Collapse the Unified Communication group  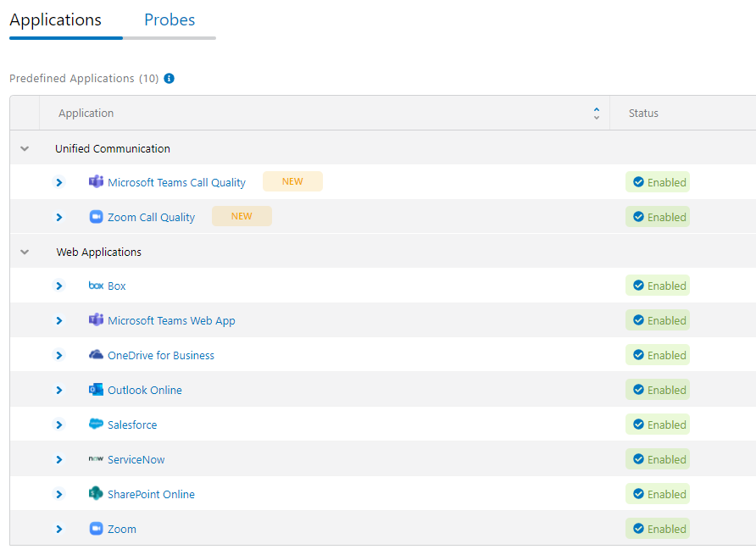click(x=25, y=147)
